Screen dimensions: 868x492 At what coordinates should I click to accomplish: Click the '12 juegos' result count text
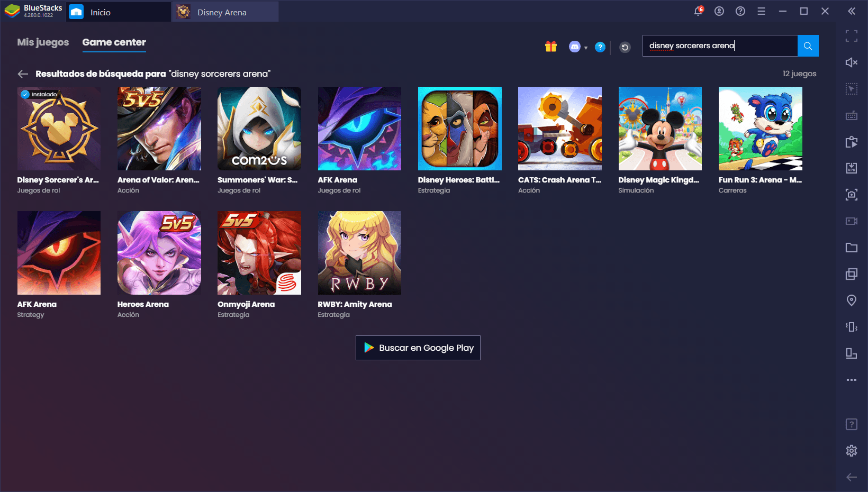799,74
